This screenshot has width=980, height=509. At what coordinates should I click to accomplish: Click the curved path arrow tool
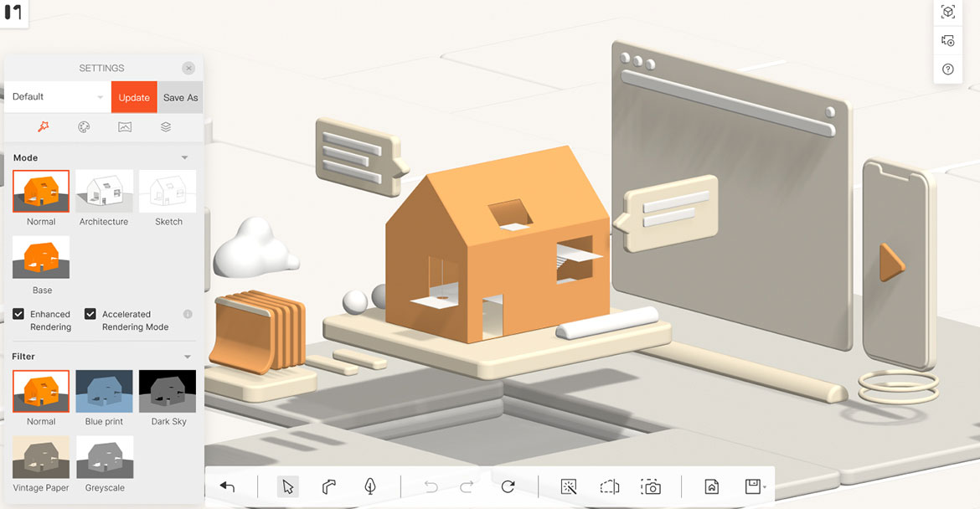pyautogui.click(x=329, y=487)
